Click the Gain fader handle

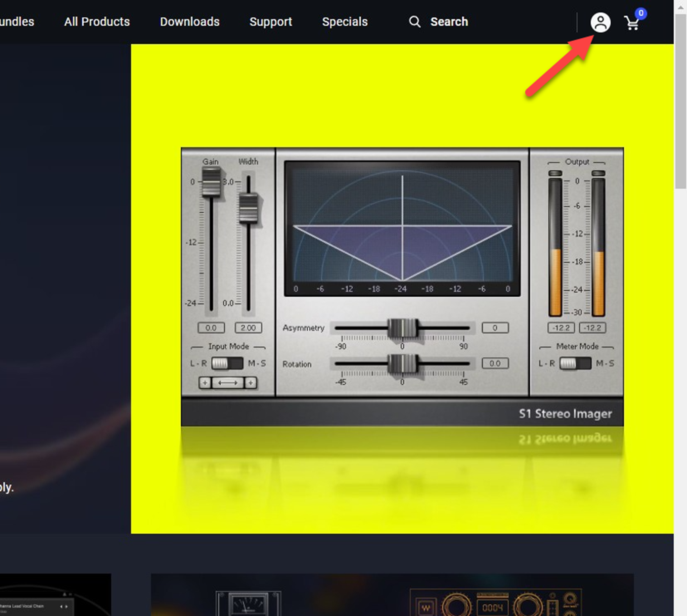point(211,182)
